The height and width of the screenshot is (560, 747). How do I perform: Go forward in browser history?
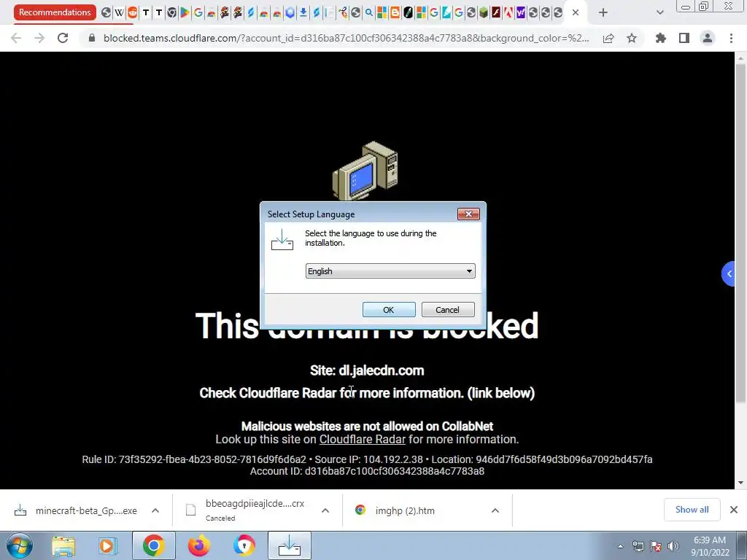coord(39,38)
